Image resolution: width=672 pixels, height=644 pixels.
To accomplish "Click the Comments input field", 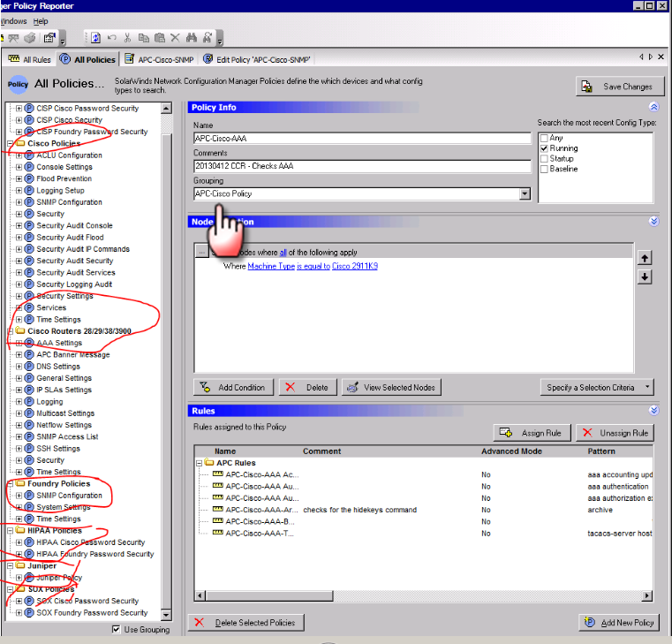I will click(x=362, y=165).
